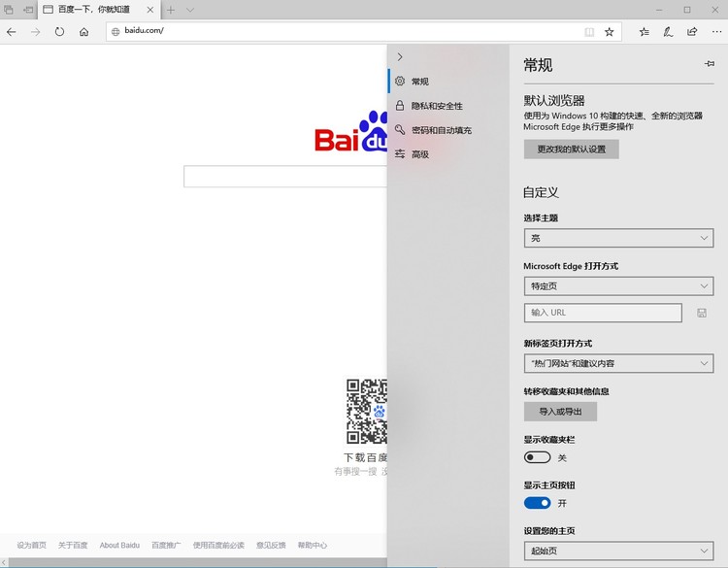Open 密码和自动填充 settings section
The height and width of the screenshot is (568, 728).
coord(441,130)
